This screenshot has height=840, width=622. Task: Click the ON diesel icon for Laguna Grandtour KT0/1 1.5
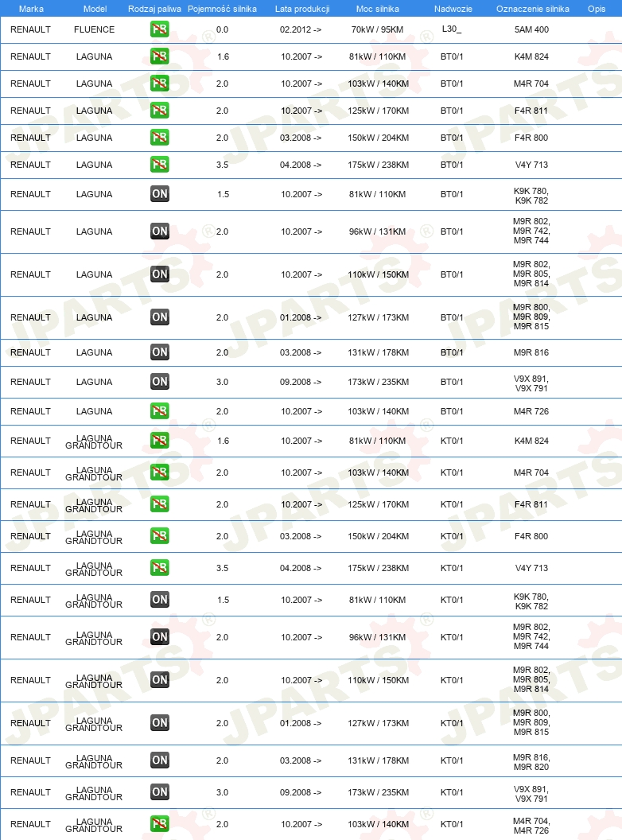[x=160, y=600]
